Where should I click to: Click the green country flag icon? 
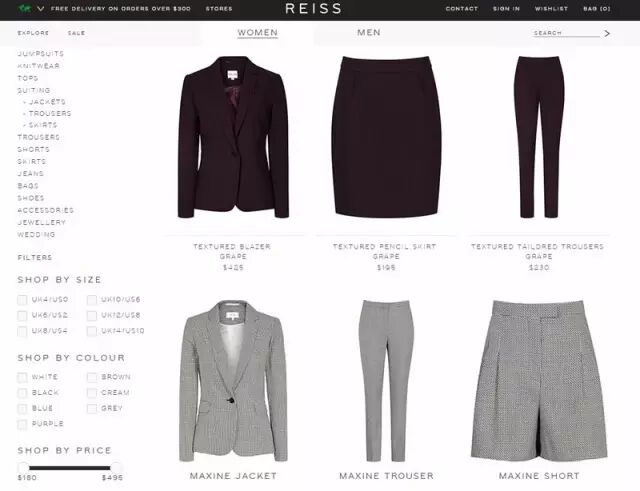[25, 8]
